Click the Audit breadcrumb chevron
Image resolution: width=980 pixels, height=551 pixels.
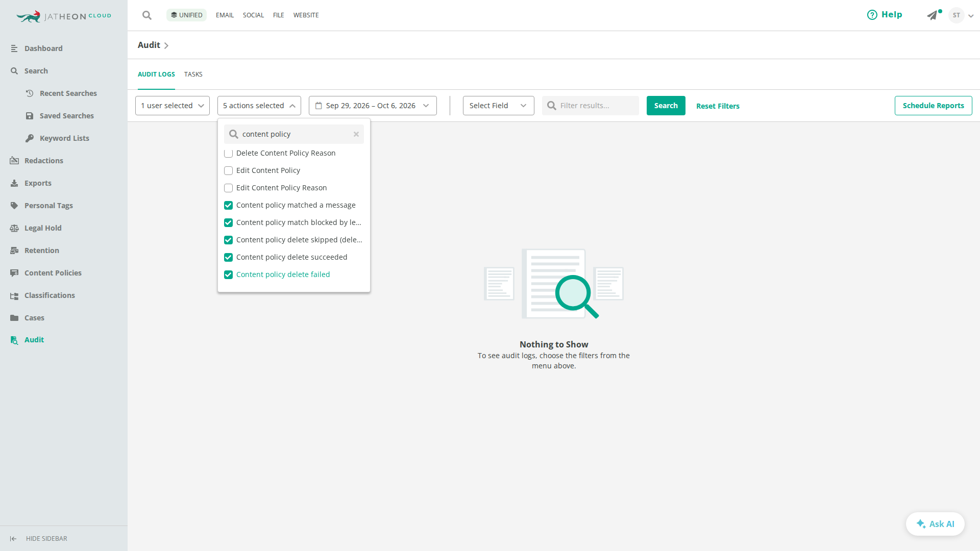166,45
